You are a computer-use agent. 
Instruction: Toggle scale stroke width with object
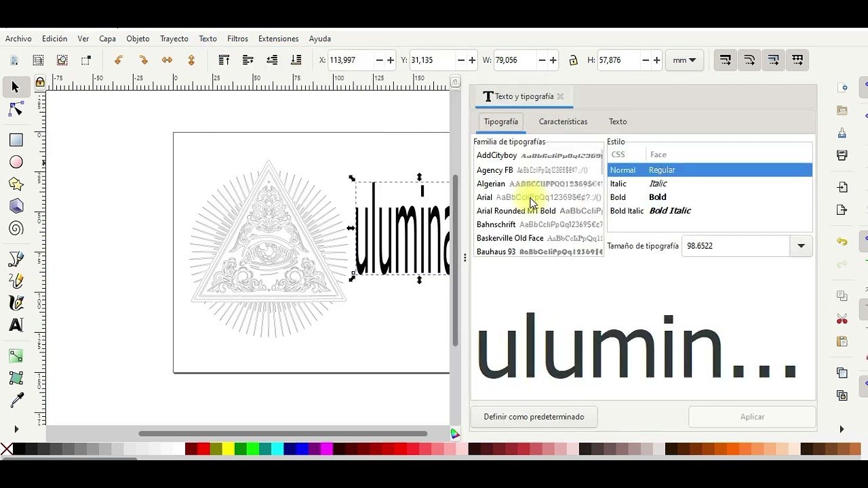pos(725,60)
